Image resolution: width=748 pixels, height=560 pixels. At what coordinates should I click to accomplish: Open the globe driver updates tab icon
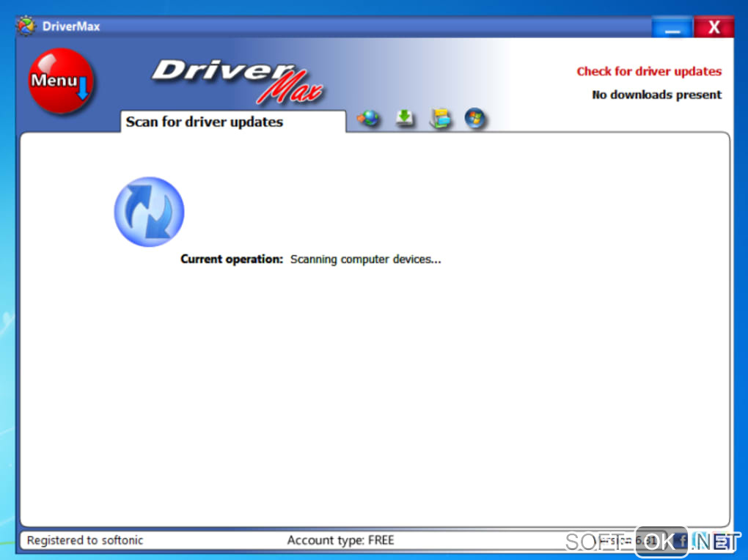[x=368, y=118]
